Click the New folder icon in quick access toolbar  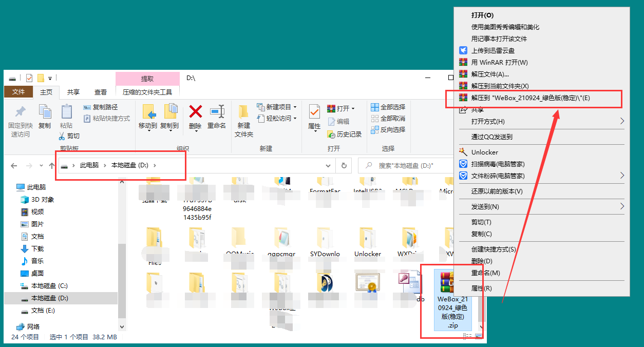41,78
